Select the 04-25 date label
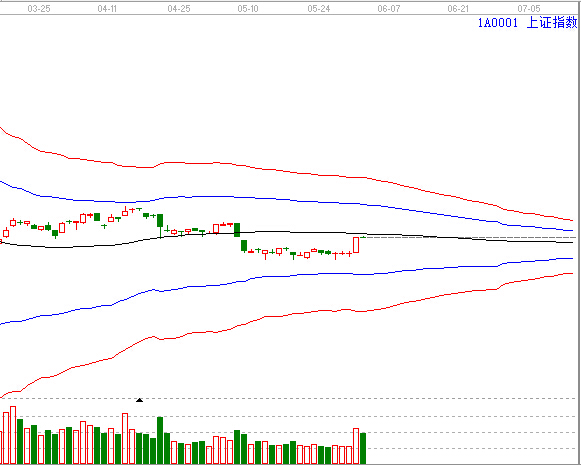This screenshot has width=581, height=465. (x=179, y=9)
